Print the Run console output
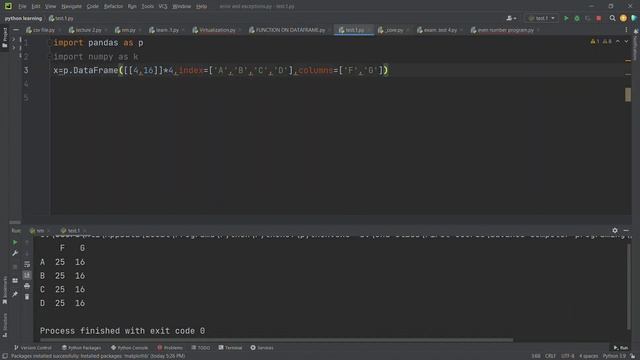The image size is (640, 360). click(27, 286)
